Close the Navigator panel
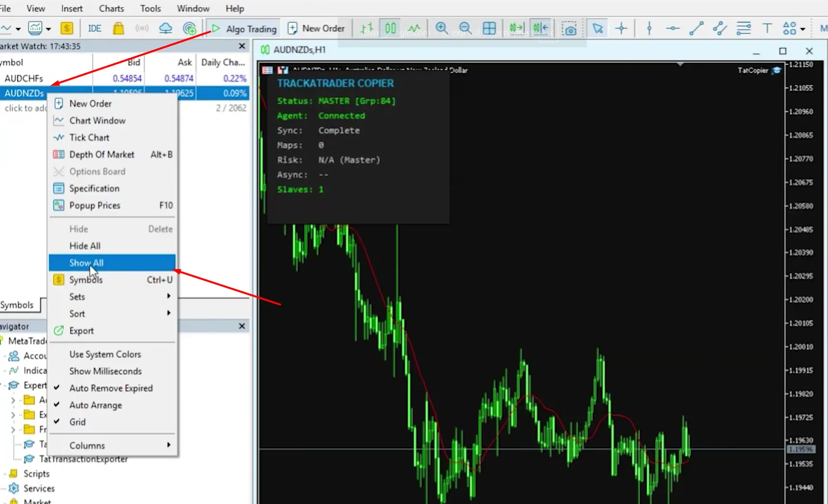The height and width of the screenshot is (504, 828). pyautogui.click(x=242, y=326)
